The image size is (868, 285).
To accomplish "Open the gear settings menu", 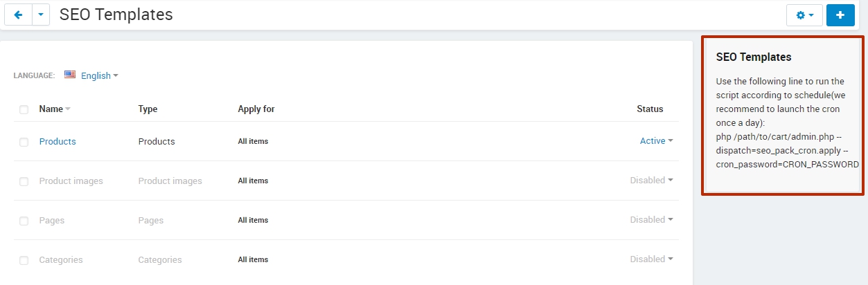I will [x=804, y=15].
